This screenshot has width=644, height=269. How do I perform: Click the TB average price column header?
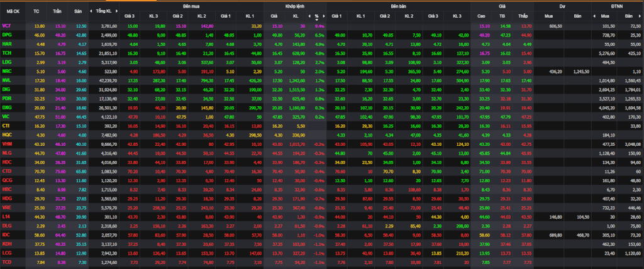[x=502, y=16]
